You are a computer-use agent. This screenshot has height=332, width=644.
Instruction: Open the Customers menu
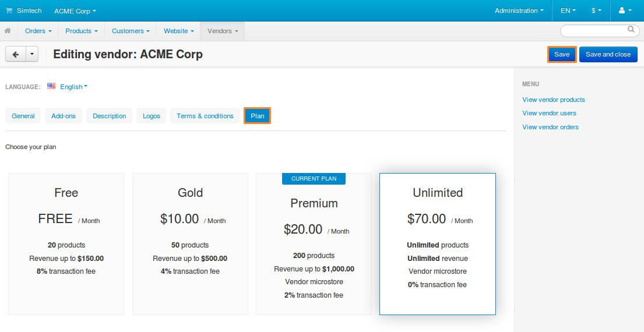point(131,31)
